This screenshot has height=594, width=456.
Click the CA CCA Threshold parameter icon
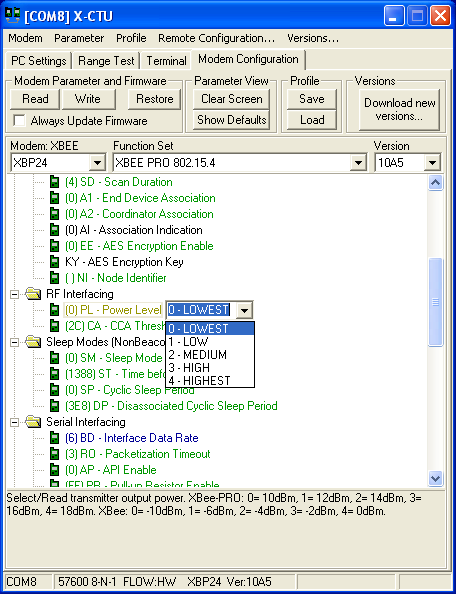(55, 326)
